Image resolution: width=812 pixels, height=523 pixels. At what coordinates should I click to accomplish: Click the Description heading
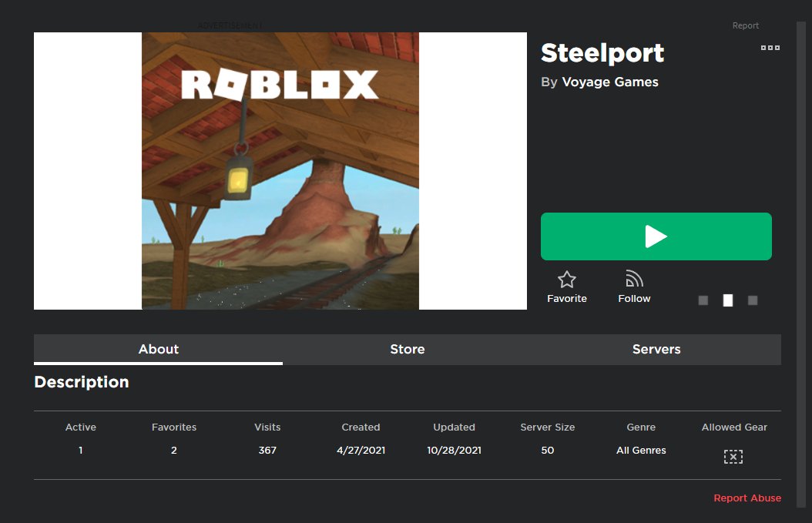pyautogui.click(x=82, y=382)
